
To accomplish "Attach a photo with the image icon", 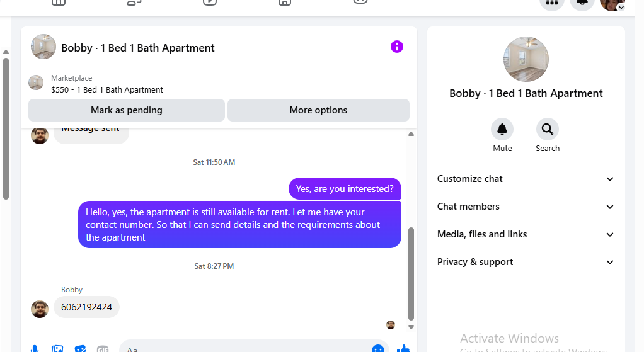I will pyautogui.click(x=57, y=349).
